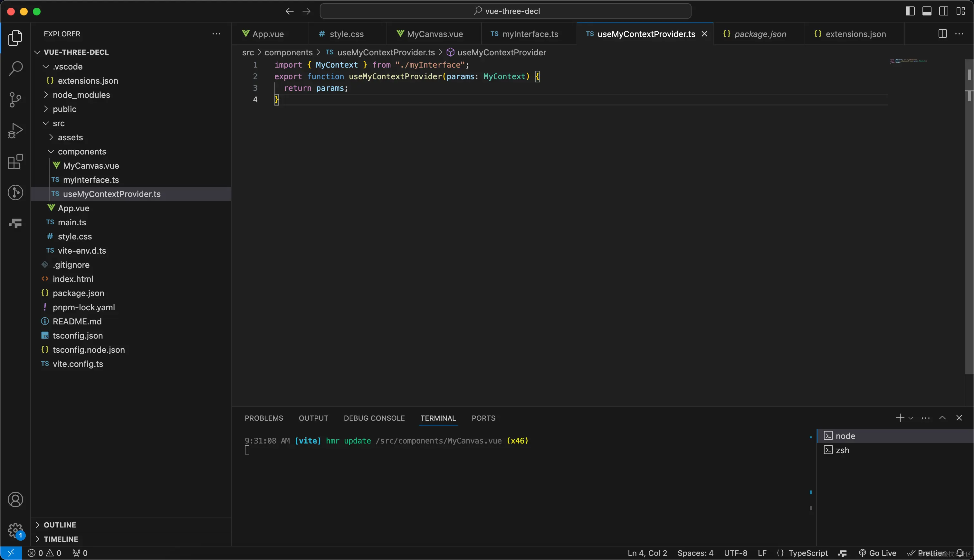Open the Run and Debug view
The width and height of the screenshot is (974, 560).
[x=15, y=131]
